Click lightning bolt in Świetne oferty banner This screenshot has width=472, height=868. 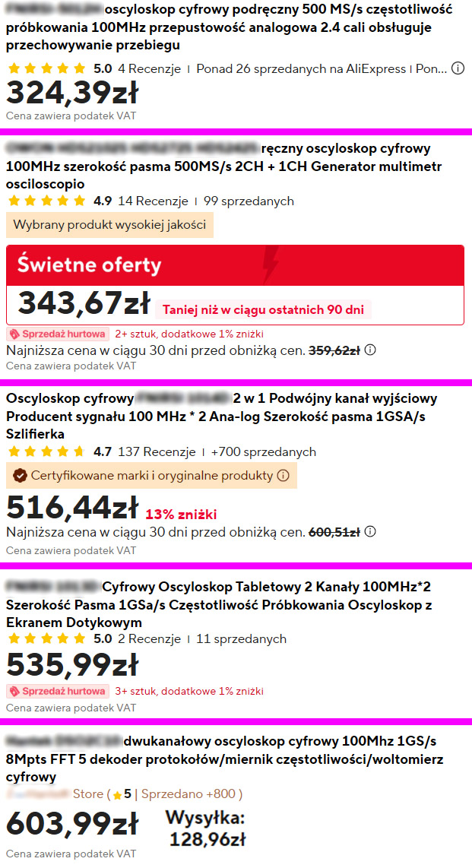270,264
